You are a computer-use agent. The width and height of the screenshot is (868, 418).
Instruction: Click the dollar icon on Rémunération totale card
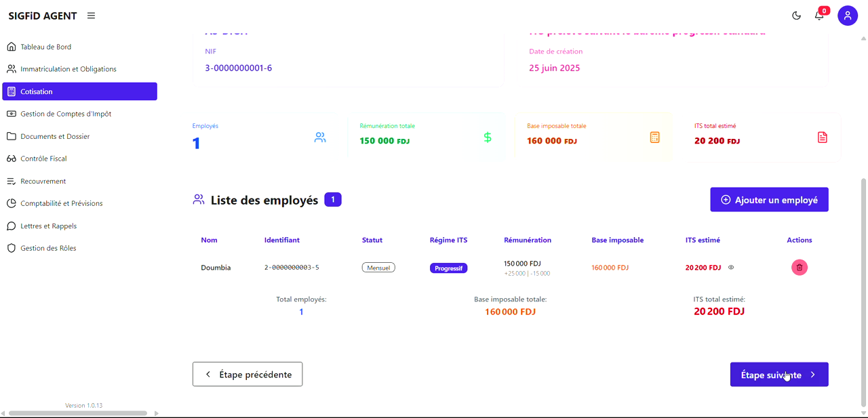[x=487, y=137]
